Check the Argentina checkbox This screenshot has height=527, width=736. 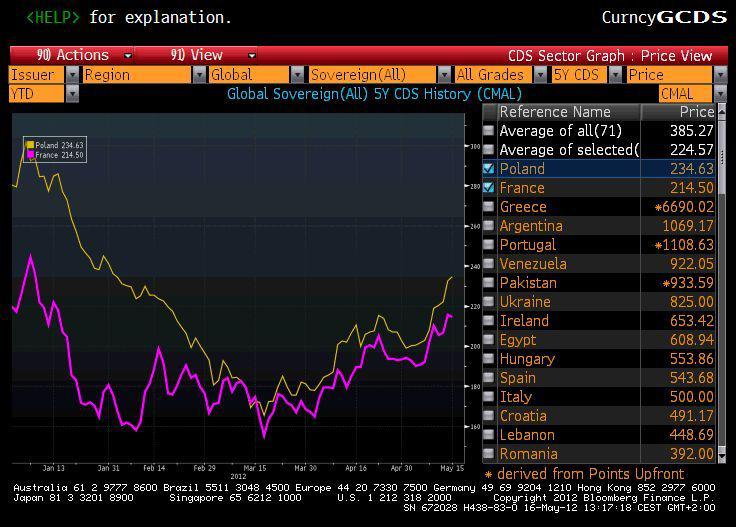click(489, 226)
